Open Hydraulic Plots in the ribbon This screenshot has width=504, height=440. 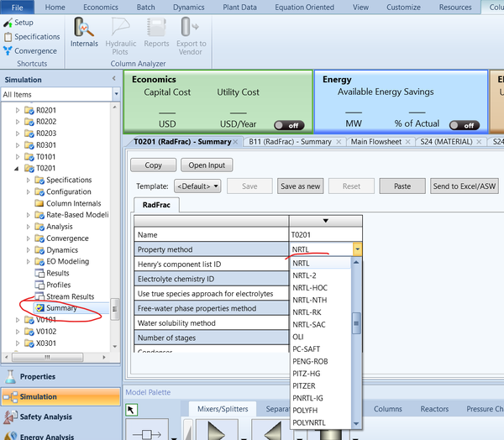(x=120, y=32)
